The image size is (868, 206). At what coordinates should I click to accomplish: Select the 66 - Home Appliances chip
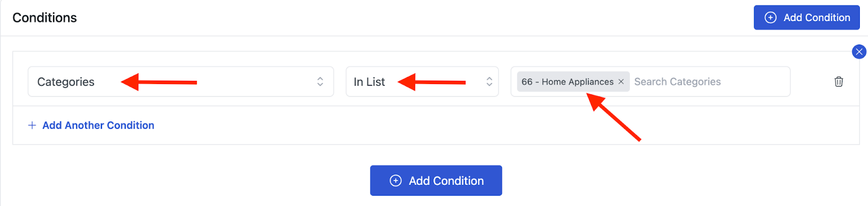point(567,81)
